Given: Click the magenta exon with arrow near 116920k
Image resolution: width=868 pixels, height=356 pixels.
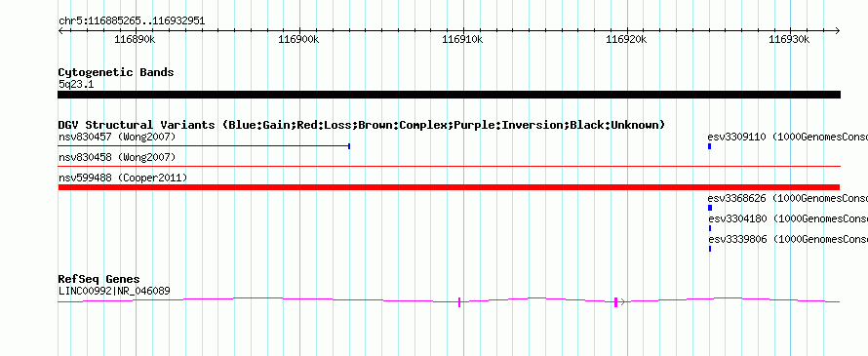Looking at the screenshot, I should (x=617, y=302).
